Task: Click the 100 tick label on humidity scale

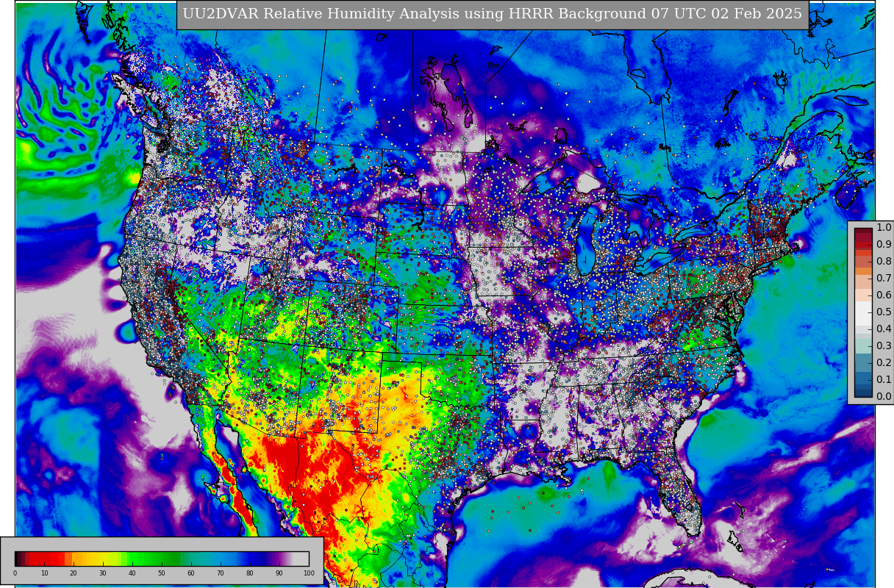Action: pos(309,573)
